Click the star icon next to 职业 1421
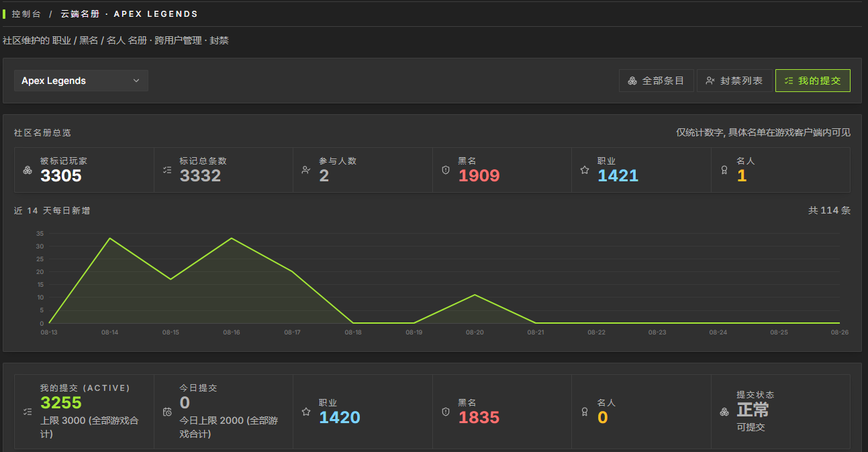The image size is (868, 452). pyautogui.click(x=585, y=170)
